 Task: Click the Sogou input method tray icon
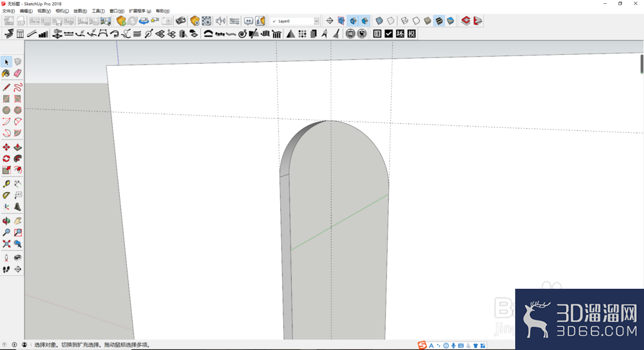click(x=422, y=345)
